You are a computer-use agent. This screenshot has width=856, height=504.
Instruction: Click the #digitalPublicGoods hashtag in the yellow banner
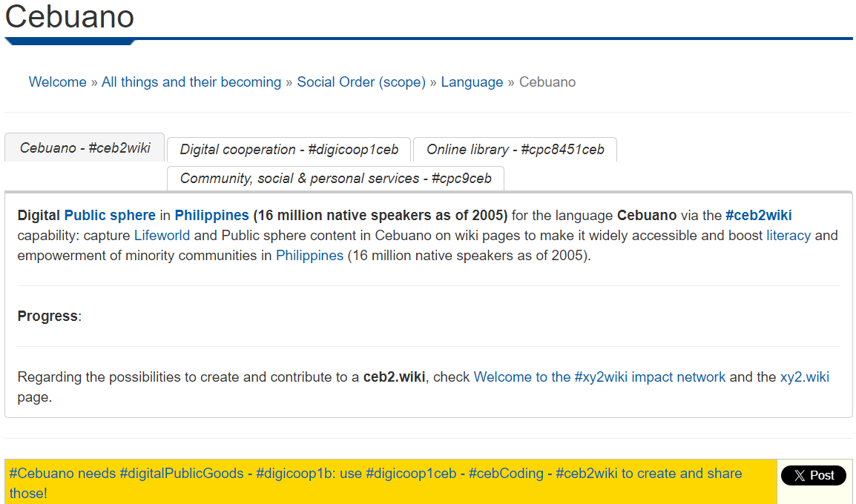pos(181,473)
